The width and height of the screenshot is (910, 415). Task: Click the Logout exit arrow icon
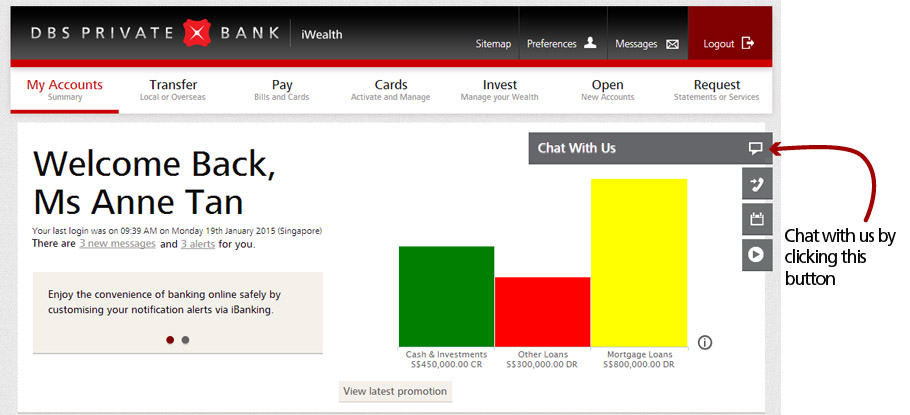(x=748, y=43)
